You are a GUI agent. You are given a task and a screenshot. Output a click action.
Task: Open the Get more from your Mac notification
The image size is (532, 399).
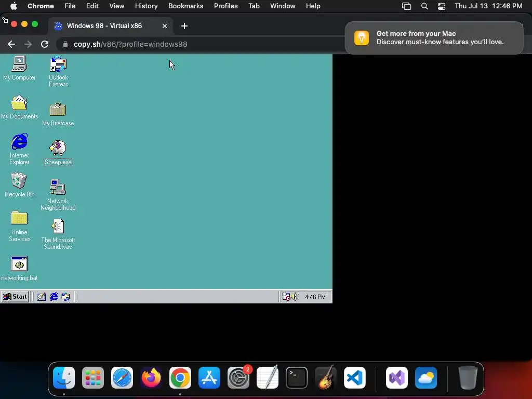(434, 37)
